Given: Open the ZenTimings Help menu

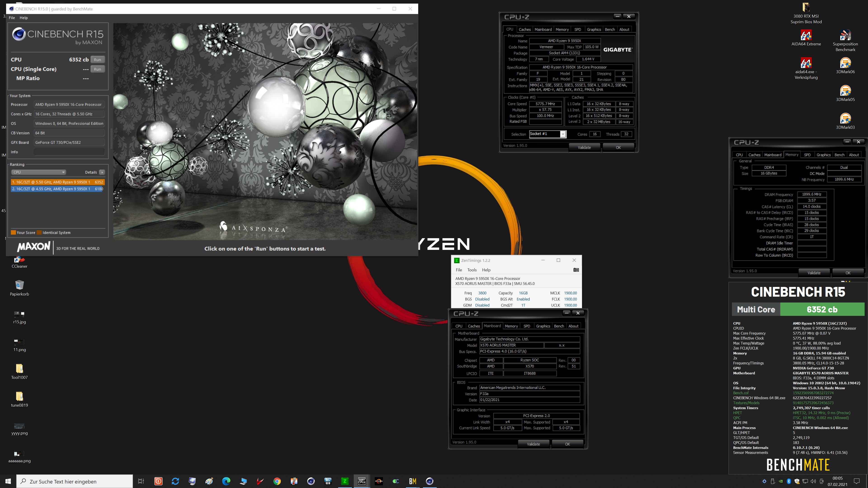Looking at the screenshot, I should 486,270.
